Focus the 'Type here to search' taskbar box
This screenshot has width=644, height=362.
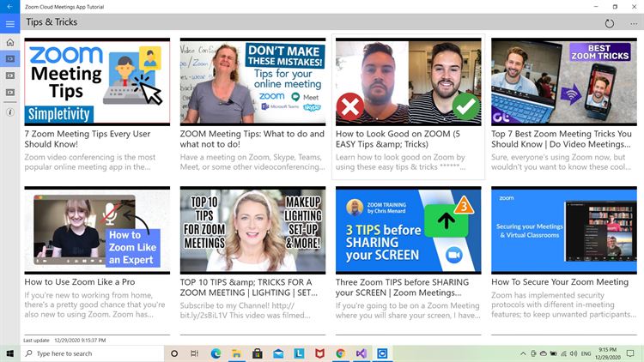[92, 353]
